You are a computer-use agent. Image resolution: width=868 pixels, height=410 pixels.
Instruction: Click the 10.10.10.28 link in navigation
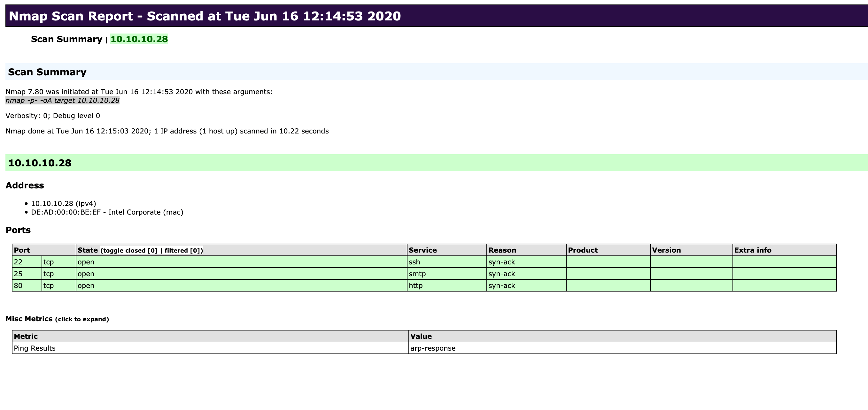click(x=139, y=39)
